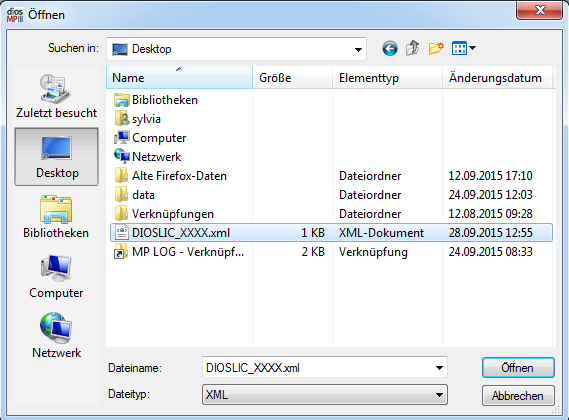This screenshot has width=569, height=420.
Task: Sort by the Name column header
Action: (x=179, y=77)
